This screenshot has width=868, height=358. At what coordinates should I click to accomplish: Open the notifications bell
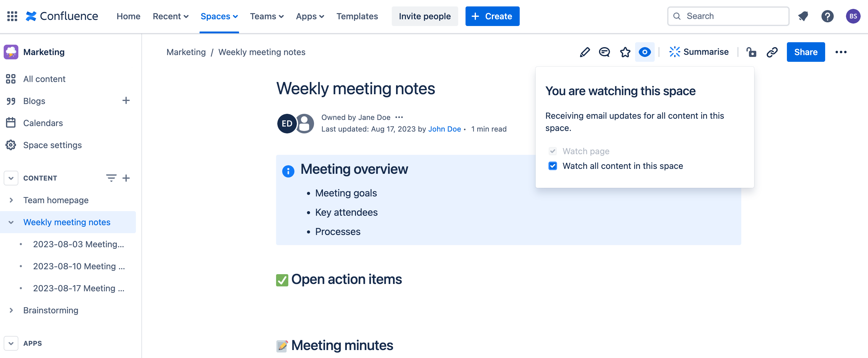[x=803, y=16]
